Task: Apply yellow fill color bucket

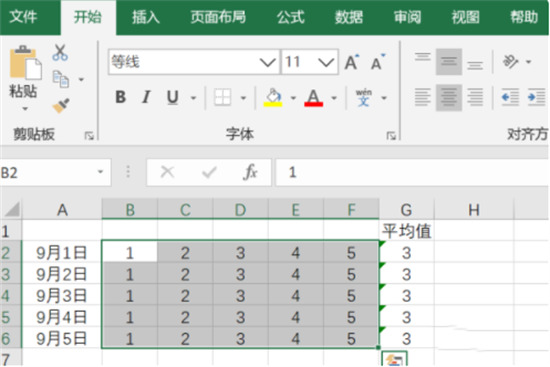Action: coord(273,97)
